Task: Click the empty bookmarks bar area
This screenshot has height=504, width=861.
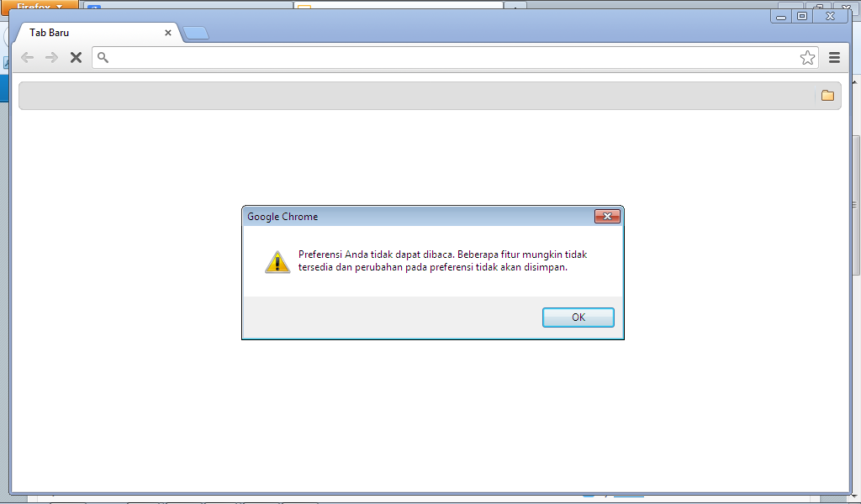Action: click(417, 96)
